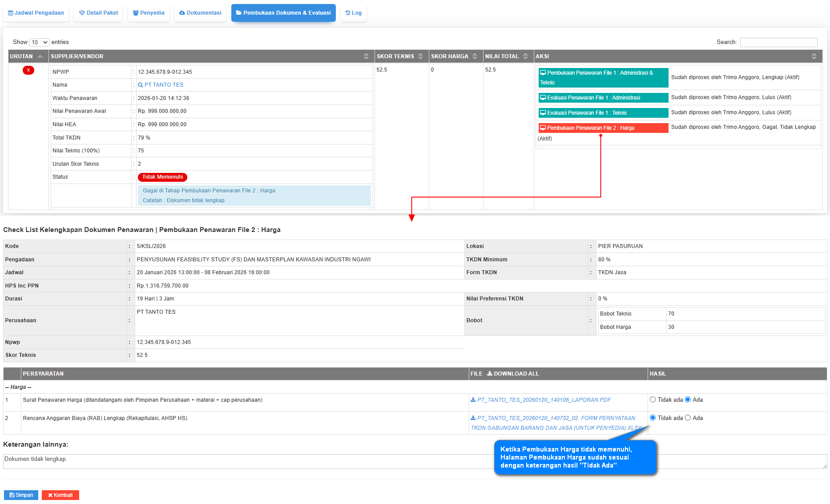Click the magnifier icon beside PT TANTO TES
The image size is (830, 504).
tap(140, 85)
